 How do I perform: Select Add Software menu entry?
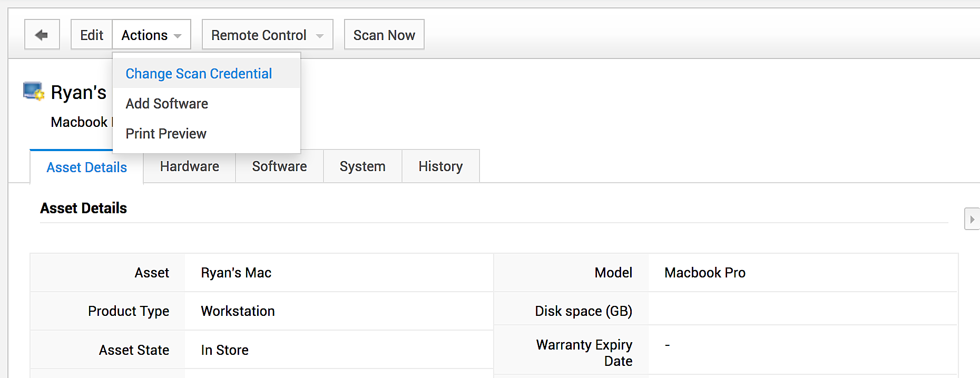207,104
